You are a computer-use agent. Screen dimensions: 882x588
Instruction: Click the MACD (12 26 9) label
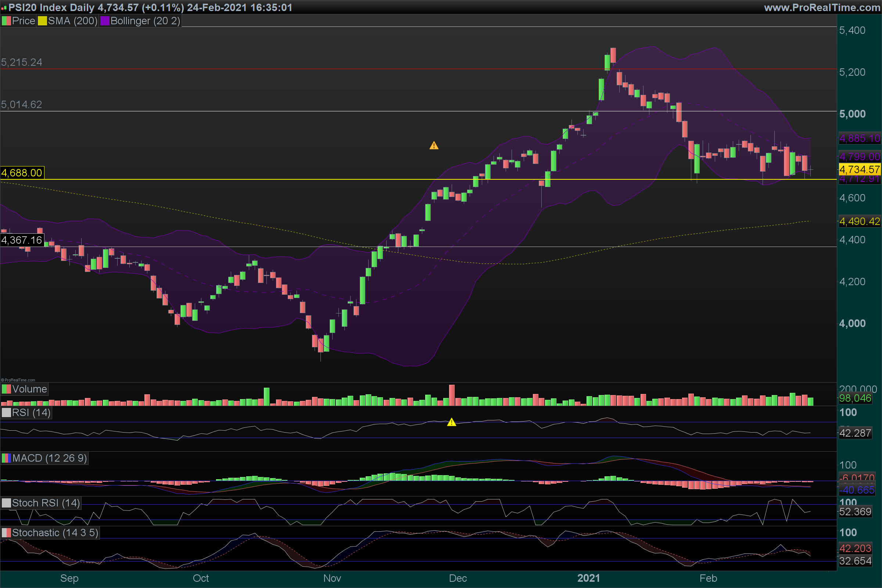tap(49, 458)
